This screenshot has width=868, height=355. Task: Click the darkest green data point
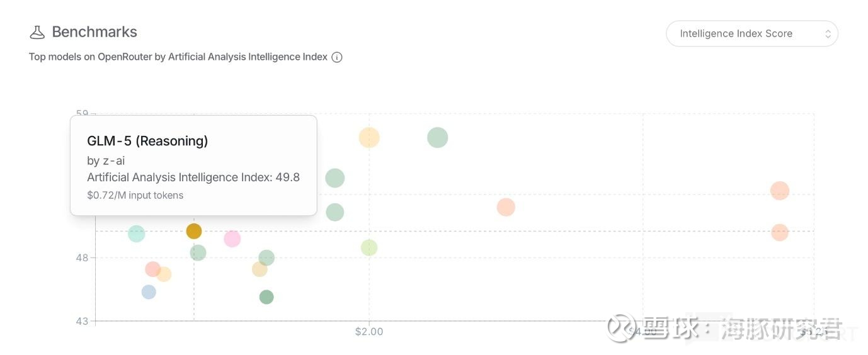[x=266, y=297]
